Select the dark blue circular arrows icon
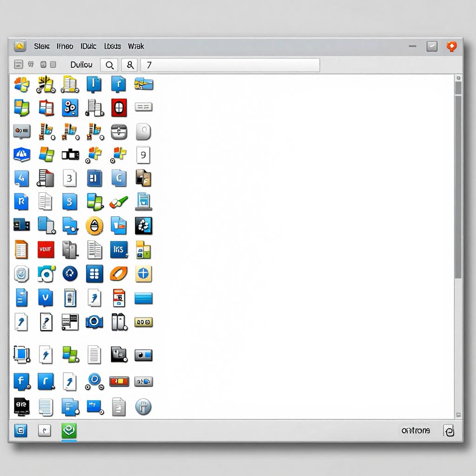 click(70, 273)
